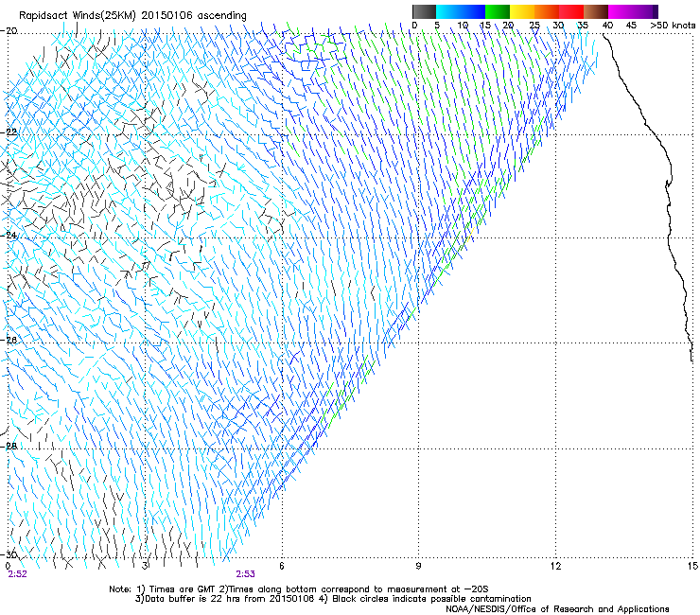
Task: Click the '9' longitude axis label
Action: coord(418,566)
